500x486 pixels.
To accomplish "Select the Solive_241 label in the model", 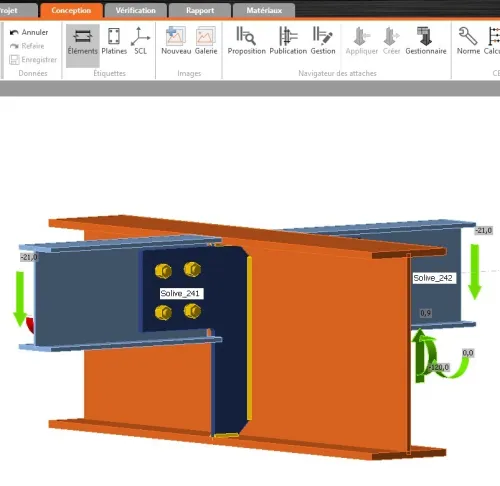I will coord(181,293).
